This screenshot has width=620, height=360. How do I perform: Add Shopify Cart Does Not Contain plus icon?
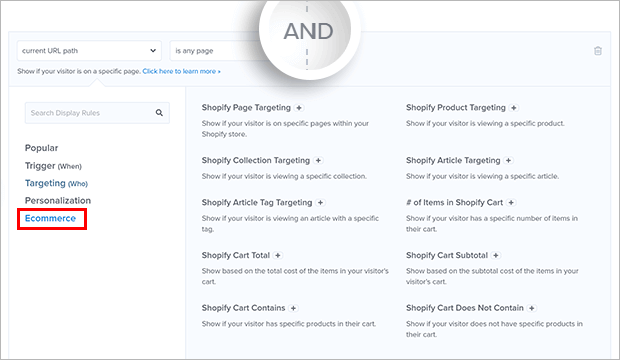[x=532, y=308]
